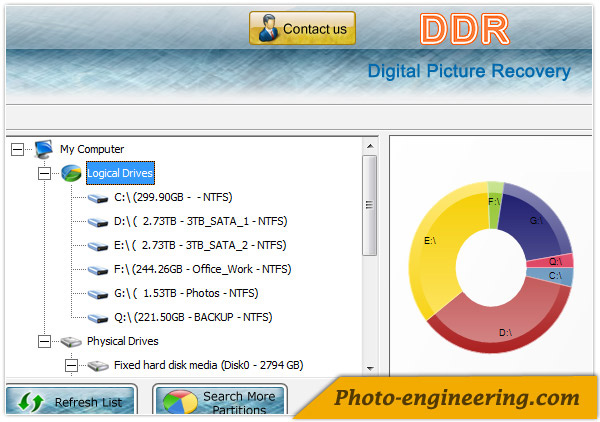This screenshot has width=600, height=422.
Task: Click the tree scrollbar up arrow
Action: 370,146
